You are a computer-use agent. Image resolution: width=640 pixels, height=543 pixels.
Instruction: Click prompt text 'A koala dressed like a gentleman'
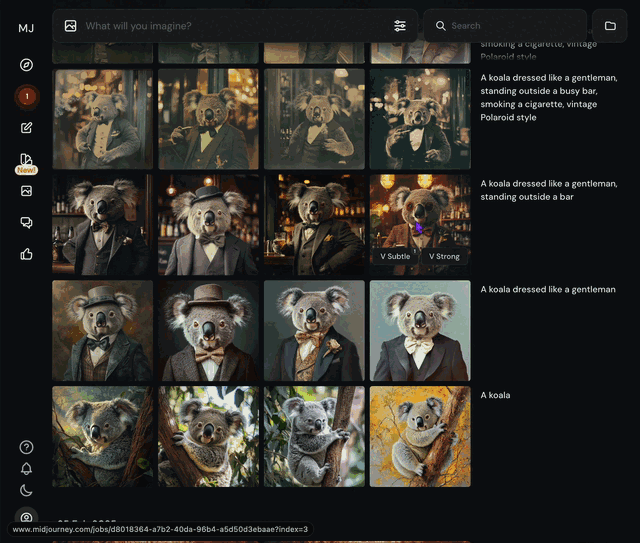(548, 289)
